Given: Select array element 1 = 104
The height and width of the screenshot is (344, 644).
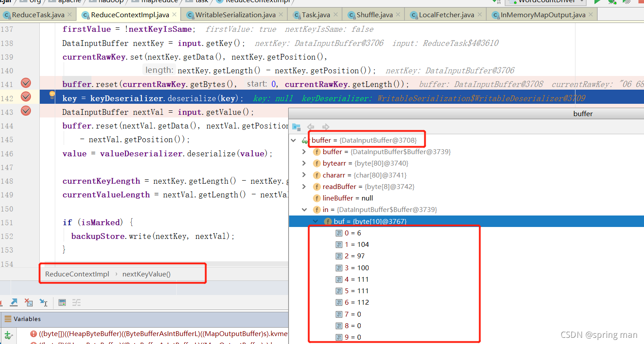Looking at the screenshot, I should coord(466,244).
